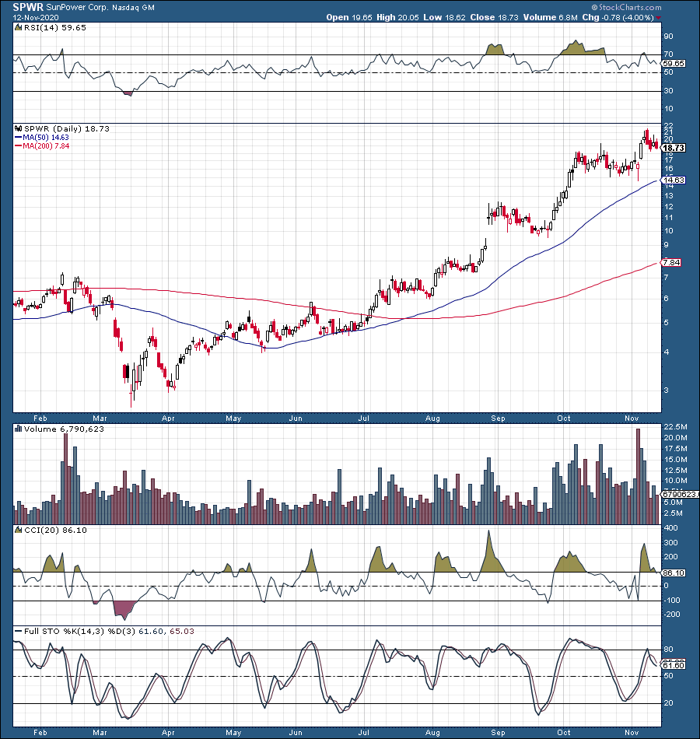Click the blue MA(50) 14.63 legend
The height and width of the screenshot is (739, 700).
click(x=42, y=137)
